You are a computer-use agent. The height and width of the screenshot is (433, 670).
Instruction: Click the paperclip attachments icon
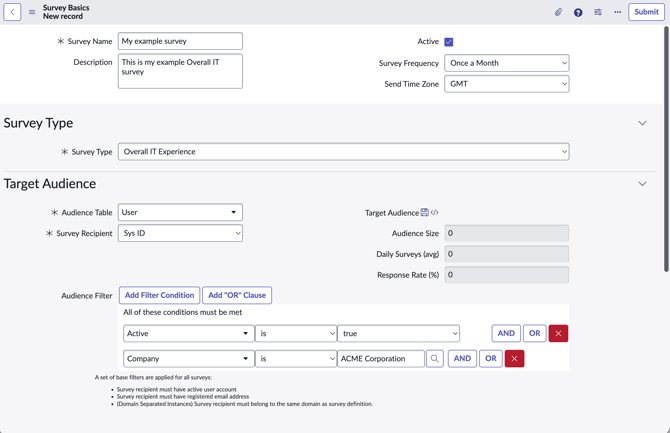coord(558,12)
